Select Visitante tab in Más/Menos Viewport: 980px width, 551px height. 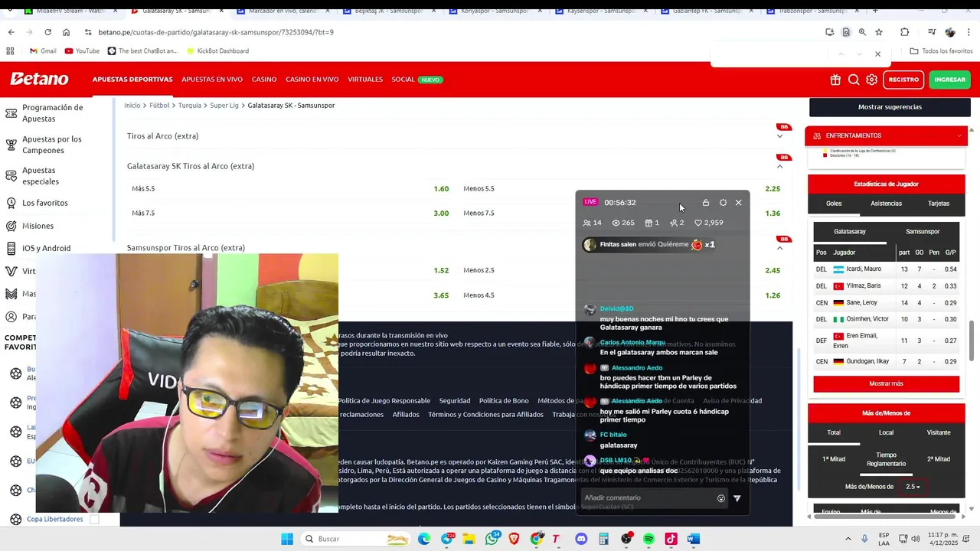click(x=939, y=433)
